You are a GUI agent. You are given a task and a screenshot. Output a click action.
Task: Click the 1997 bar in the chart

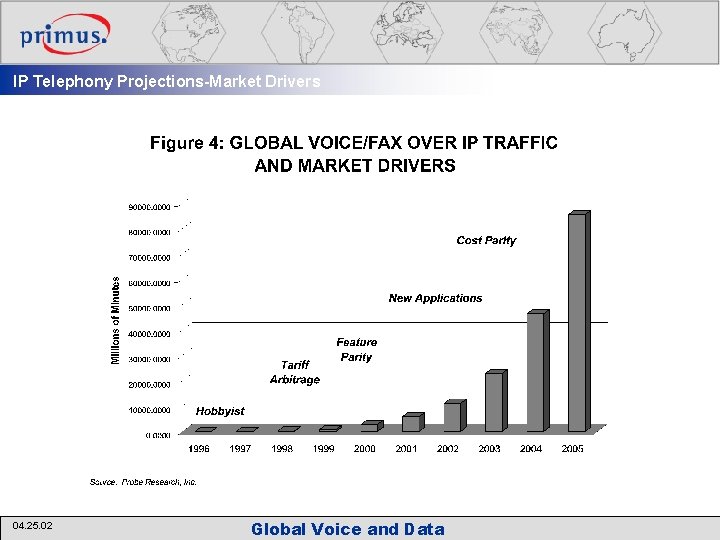click(x=247, y=429)
